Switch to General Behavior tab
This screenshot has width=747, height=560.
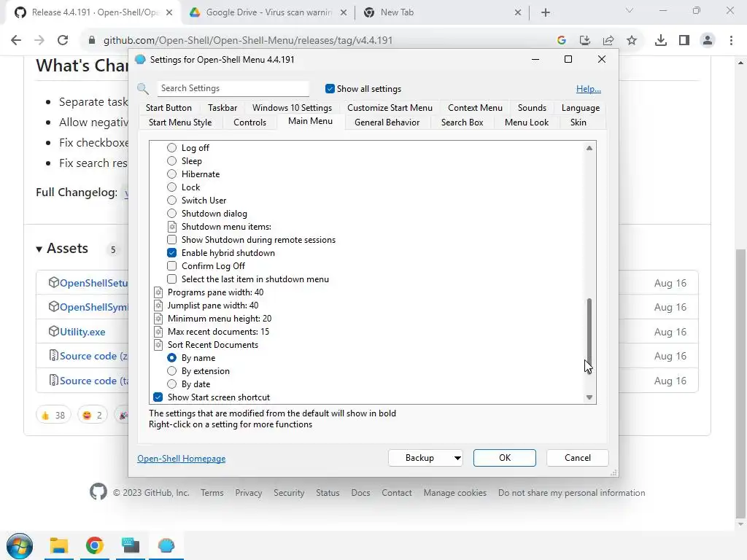click(x=387, y=122)
